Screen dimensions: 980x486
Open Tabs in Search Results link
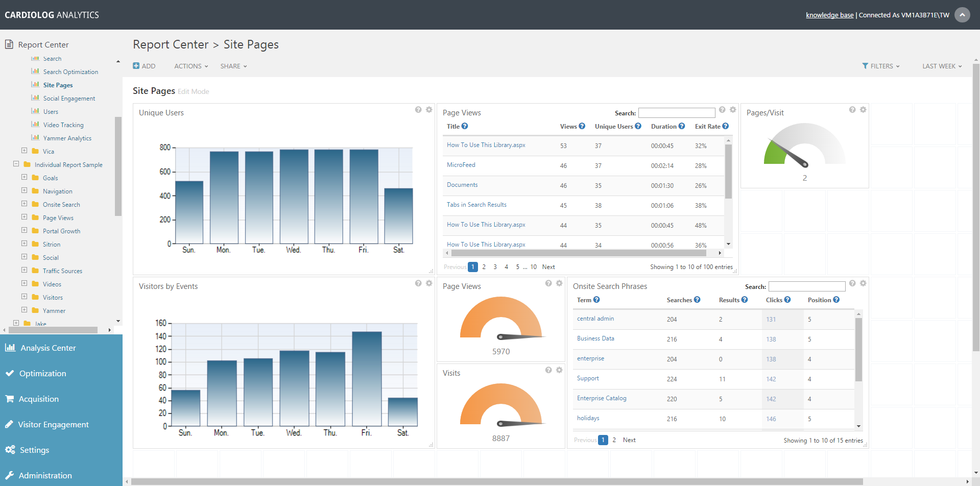[476, 205]
